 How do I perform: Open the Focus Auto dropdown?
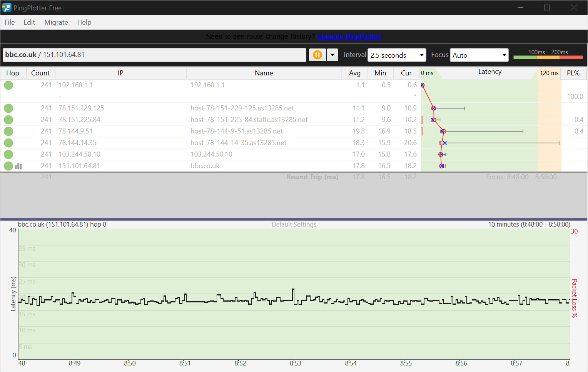479,55
